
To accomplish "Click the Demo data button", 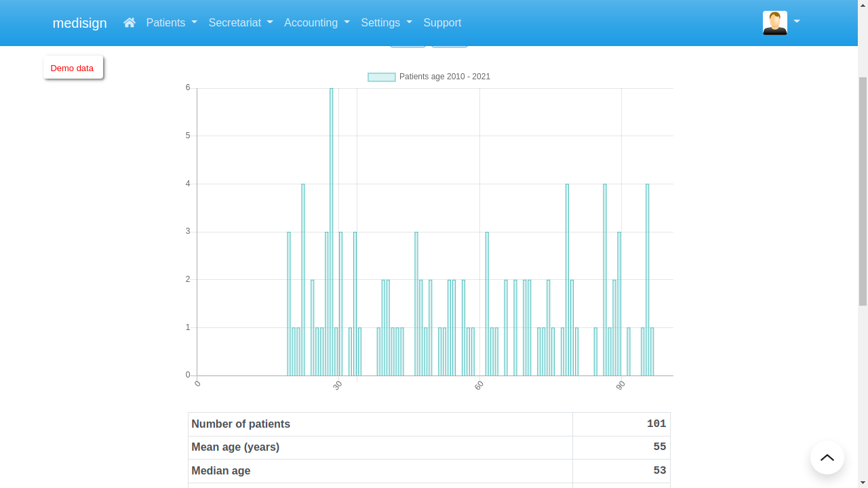I will point(73,68).
